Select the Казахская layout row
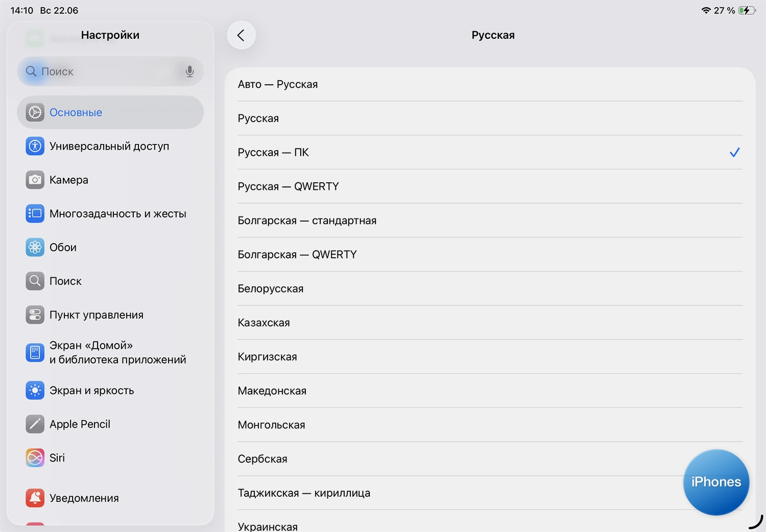The height and width of the screenshot is (532, 766). [264, 323]
